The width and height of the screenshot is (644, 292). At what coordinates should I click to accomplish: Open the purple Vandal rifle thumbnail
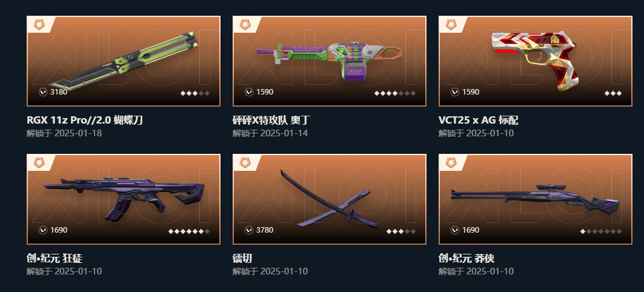tap(124, 199)
